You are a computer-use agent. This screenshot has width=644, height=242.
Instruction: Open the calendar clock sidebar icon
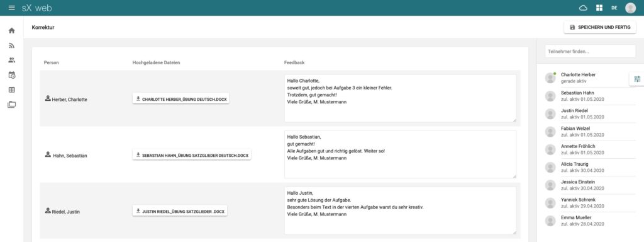coord(11,75)
